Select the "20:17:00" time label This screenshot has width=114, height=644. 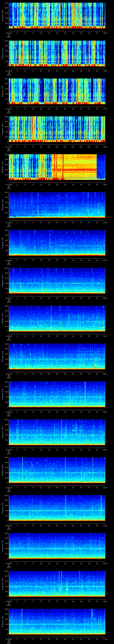click(x=9, y=147)
